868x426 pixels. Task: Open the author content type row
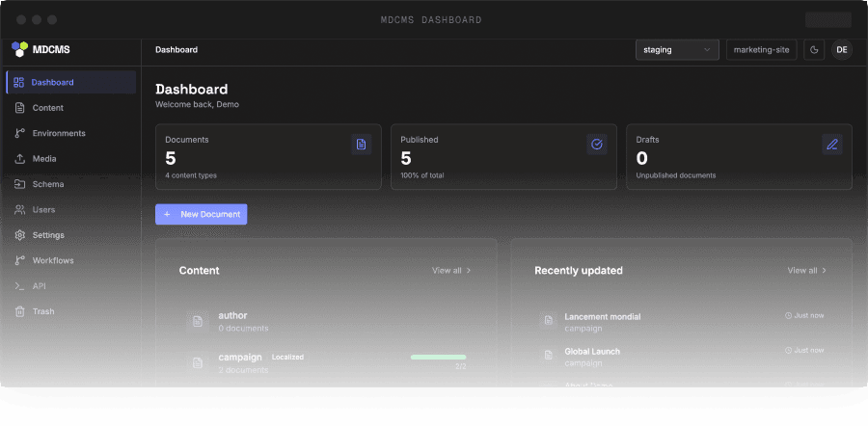[326, 322]
